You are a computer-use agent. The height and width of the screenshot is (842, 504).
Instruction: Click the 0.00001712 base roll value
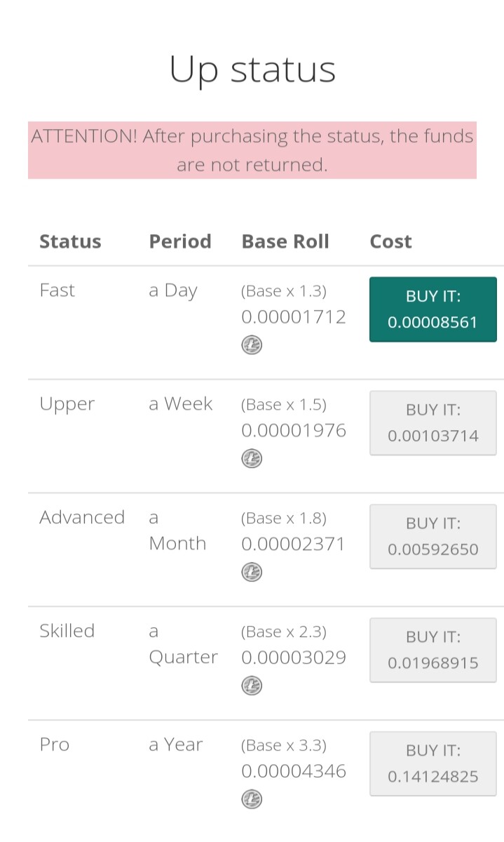[x=294, y=317]
